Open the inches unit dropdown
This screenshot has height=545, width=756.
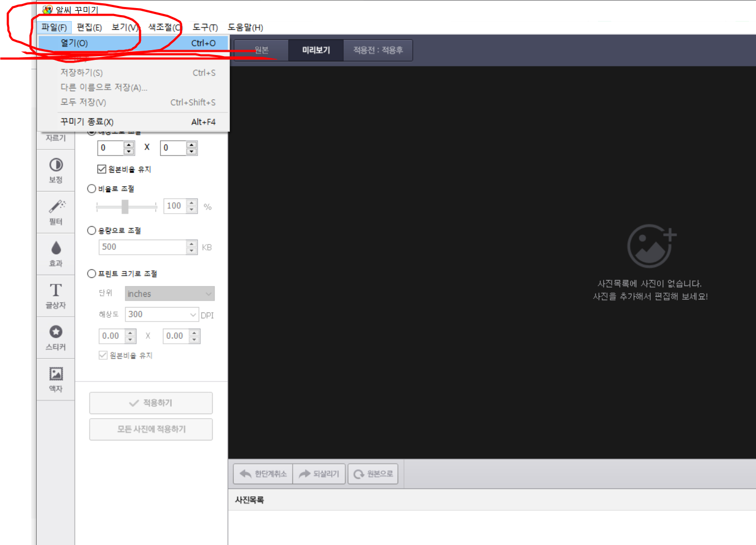(169, 294)
